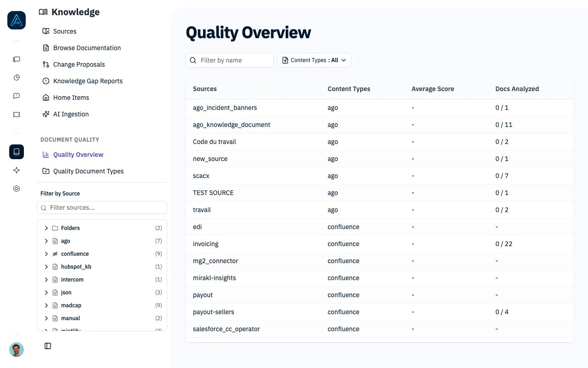588x368 pixels.
Task: Select the madcap tree item label
Action: click(x=71, y=305)
